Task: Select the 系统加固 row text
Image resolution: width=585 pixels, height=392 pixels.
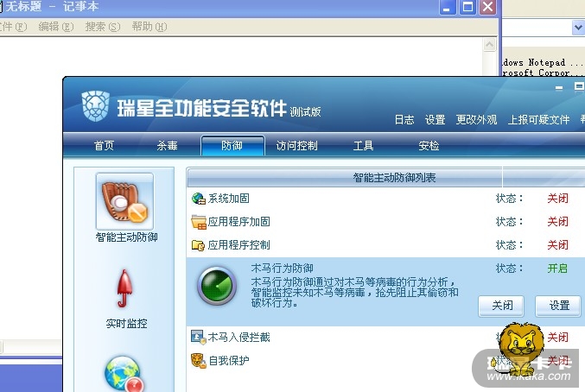Action: 228,199
